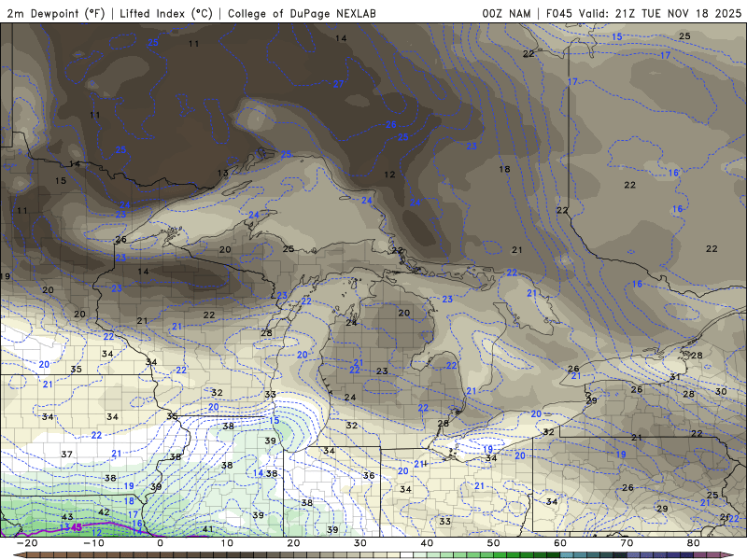Click the black "30" dewpoint value
The width and height of the screenshot is (747, 560).
click(721, 391)
